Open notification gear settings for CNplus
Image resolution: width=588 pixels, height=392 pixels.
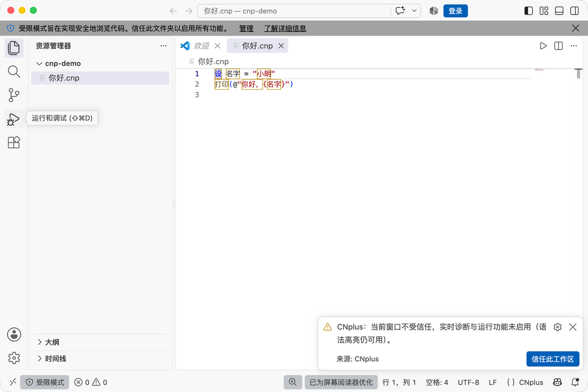pos(557,327)
